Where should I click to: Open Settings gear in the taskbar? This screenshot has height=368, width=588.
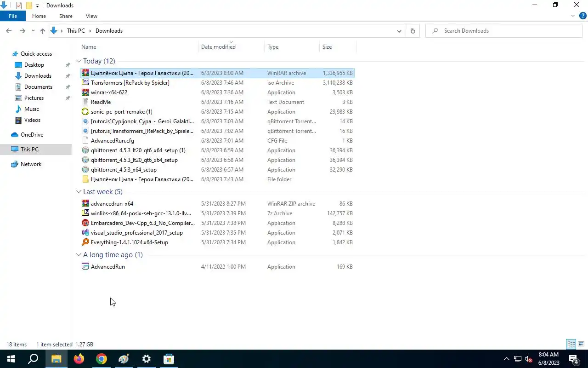coord(147,359)
